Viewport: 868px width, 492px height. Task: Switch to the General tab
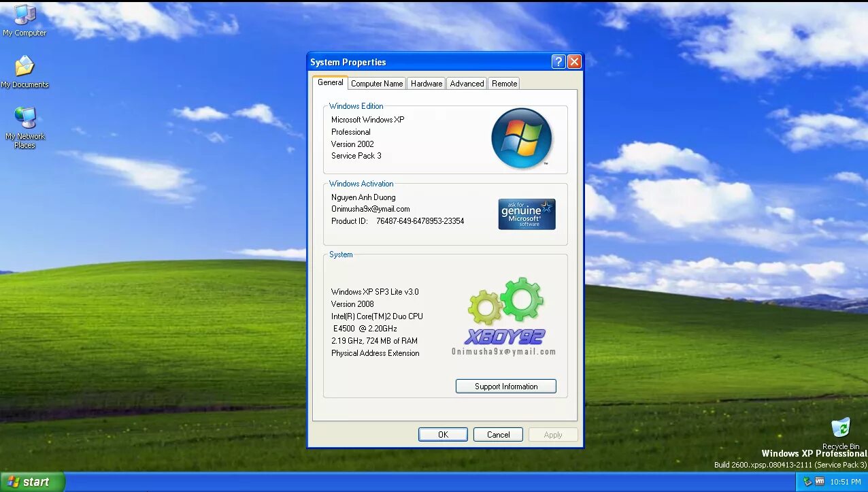coord(331,82)
